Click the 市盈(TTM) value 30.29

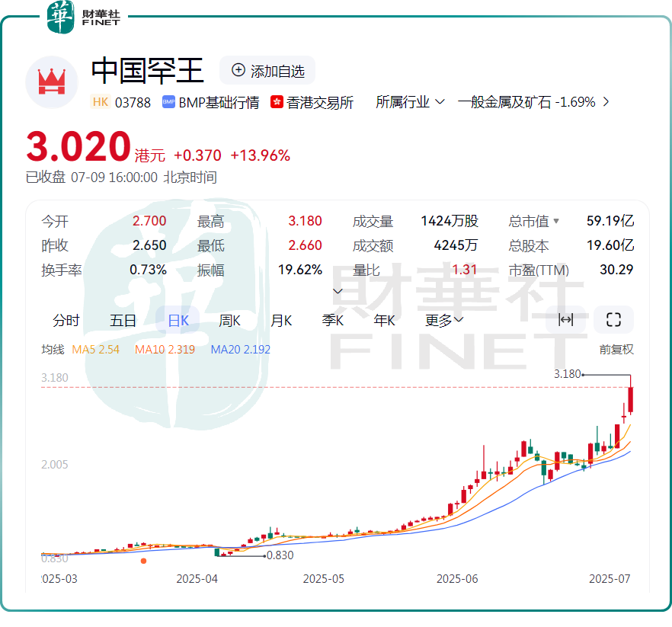pos(616,270)
